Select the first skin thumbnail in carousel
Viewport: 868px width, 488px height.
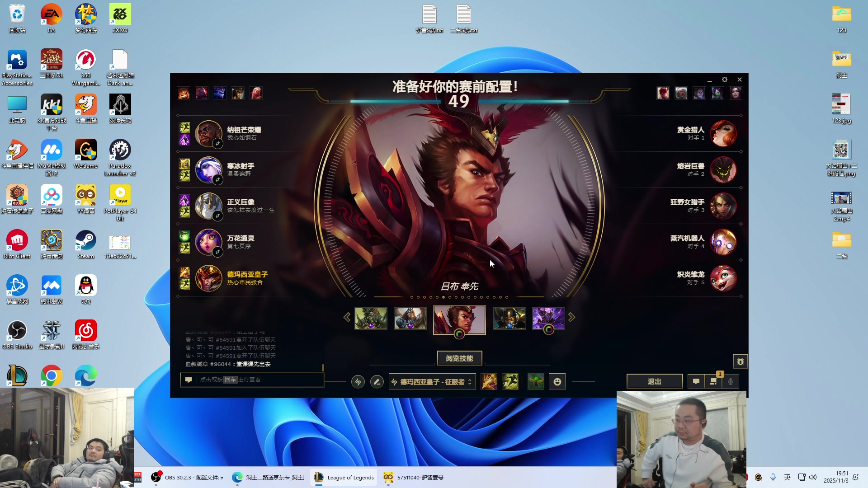click(x=371, y=319)
